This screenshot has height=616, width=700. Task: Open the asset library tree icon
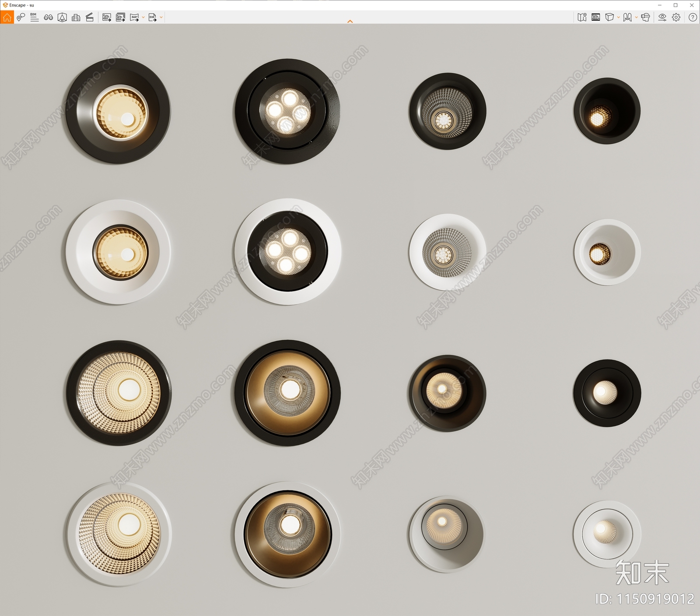pos(62,17)
